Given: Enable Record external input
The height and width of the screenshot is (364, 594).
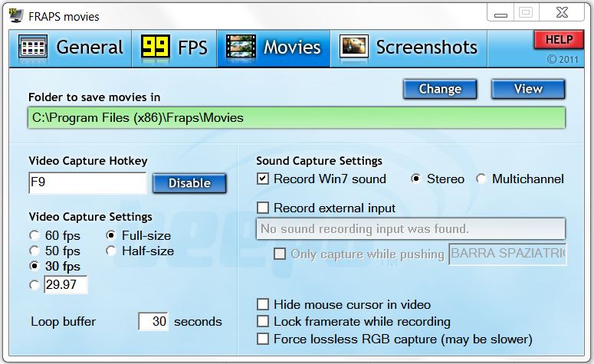Looking at the screenshot, I should pos(263,208).
